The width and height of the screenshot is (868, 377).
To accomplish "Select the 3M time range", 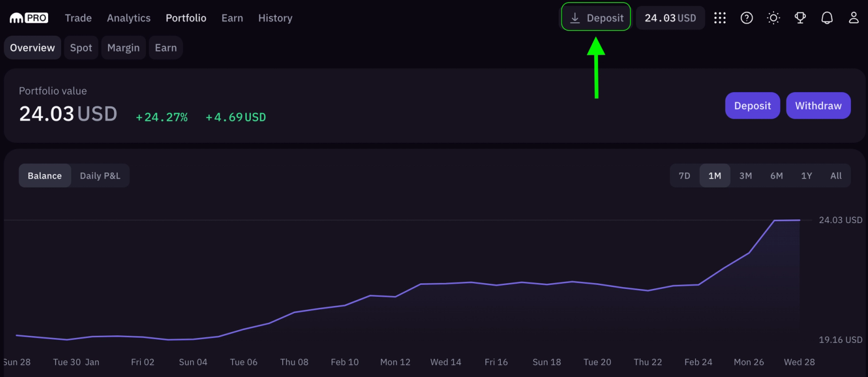I will (x=745, y=176).
